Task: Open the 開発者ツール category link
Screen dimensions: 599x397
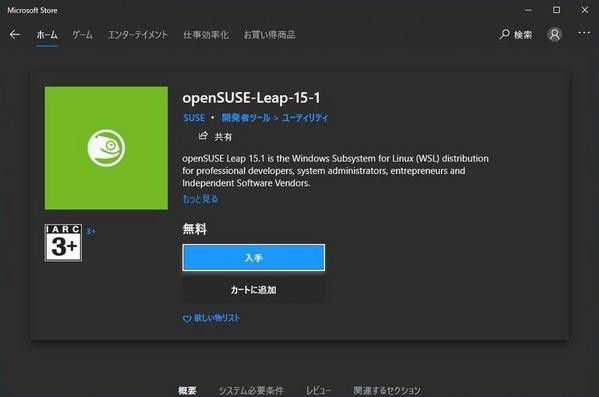Action: tap(246, 118)
